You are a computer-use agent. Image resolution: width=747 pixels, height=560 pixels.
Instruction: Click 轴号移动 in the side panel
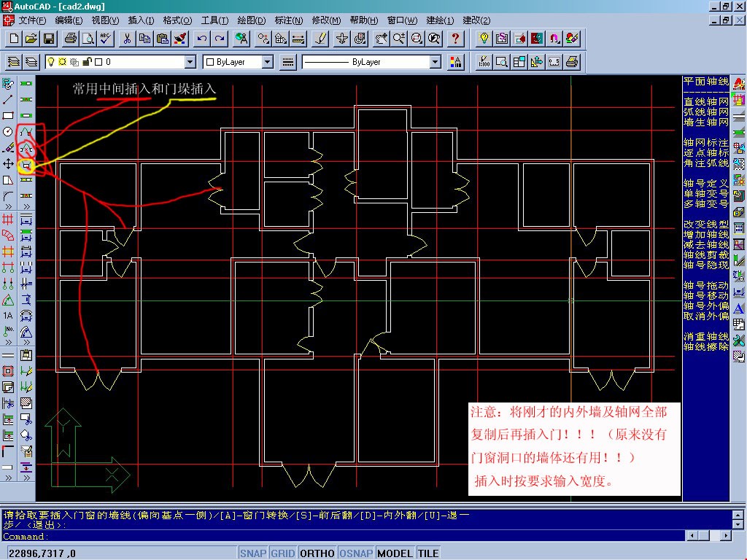pyautogui.click(x=706, y=296)
